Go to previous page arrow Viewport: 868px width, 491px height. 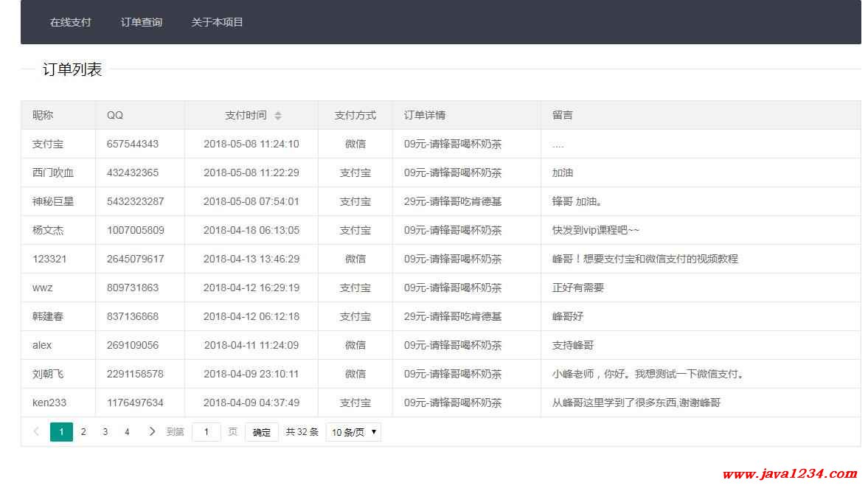pyautogui.click(x=37, y=432)
